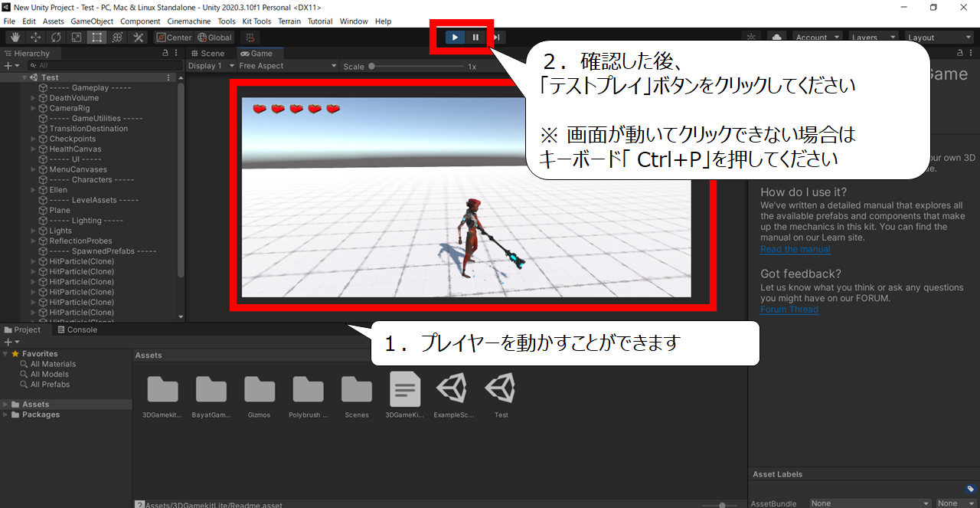This screenshot has width=980, height=508.
Task: Select the Transform tool
Action: pyautogui.click(x=118, y=37)
